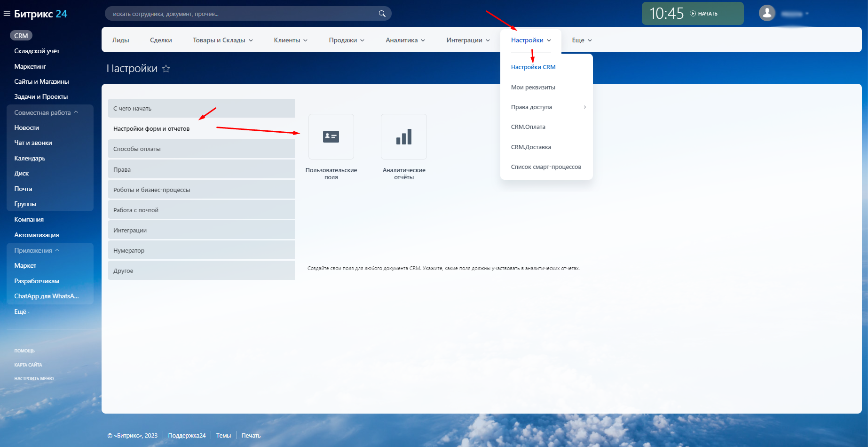
Task: Collapse the Совместная работа sidebar group
Action: (76, 112)
